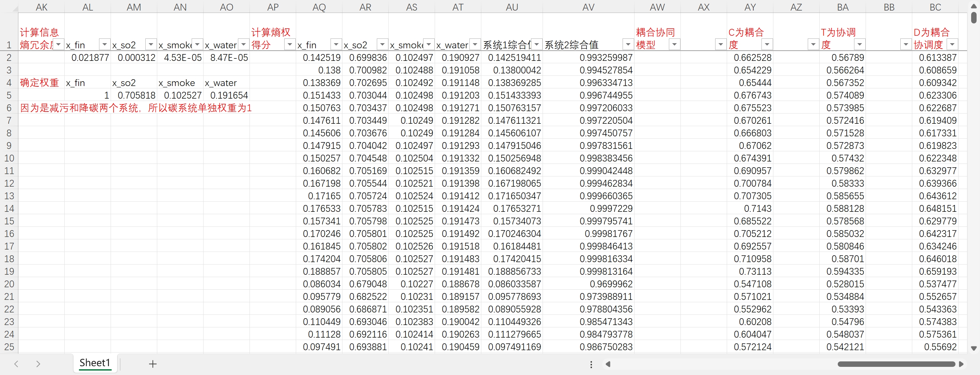Select row 12 header
The width and height of the screenshot is (980, 375).
(9, 184)
